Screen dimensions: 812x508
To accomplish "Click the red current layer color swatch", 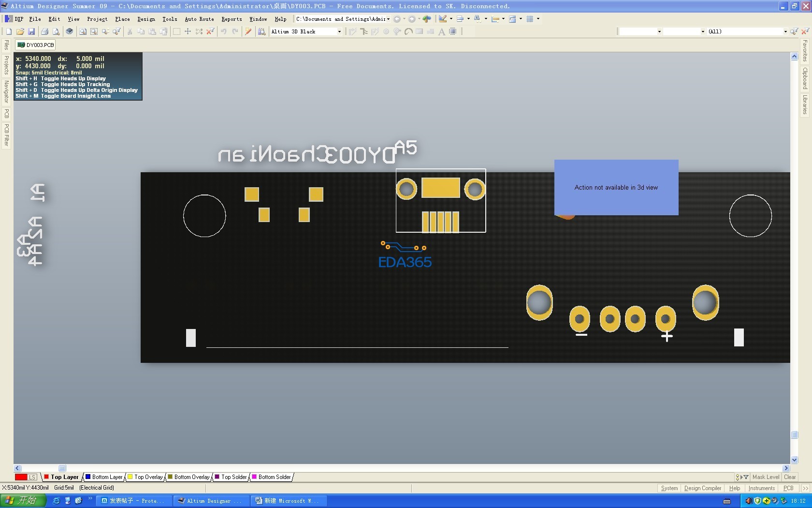I will [x=21, y=477].
